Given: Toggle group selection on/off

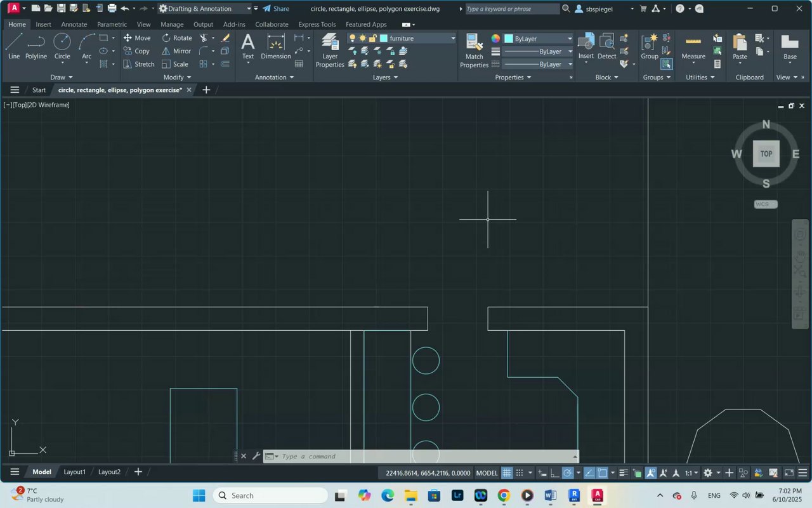Looking at the screenshot, I should click(x=666, y=64).
